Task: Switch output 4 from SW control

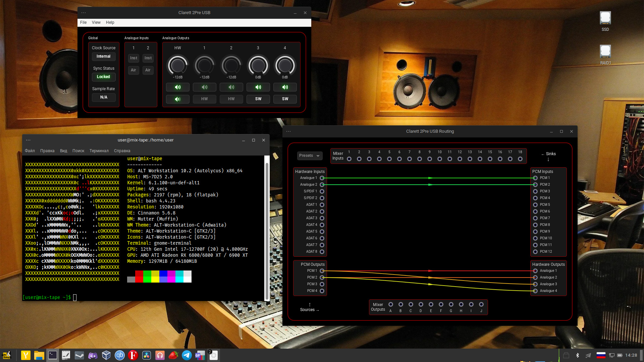Action: [x=285, y=99]
